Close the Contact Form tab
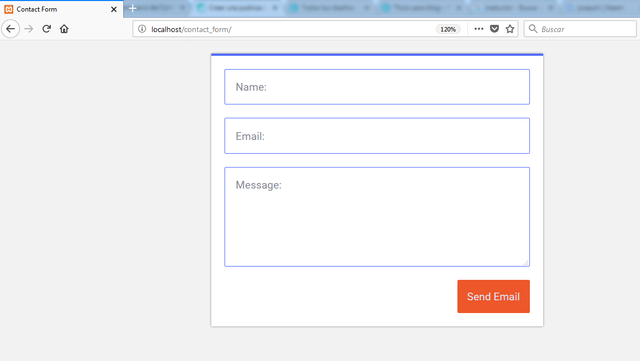The height and width of the screenshot is (361, 640). (x=114, y=9)
